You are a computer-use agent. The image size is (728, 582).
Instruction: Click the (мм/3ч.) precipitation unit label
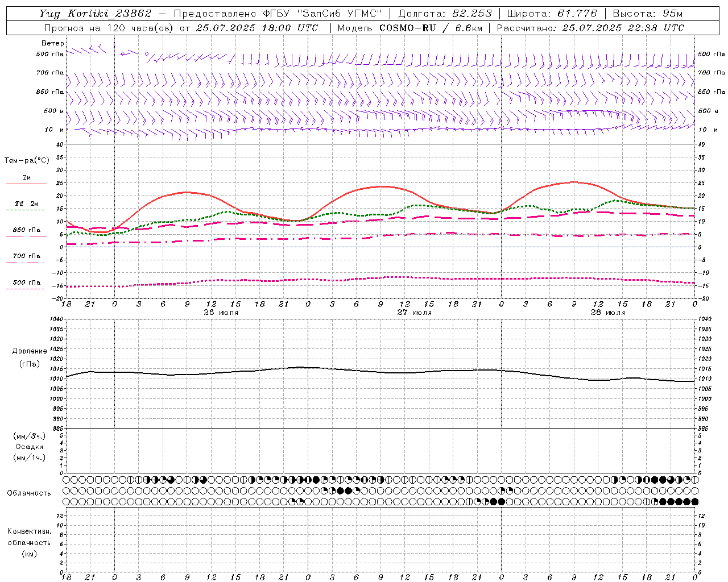[29, 436]
